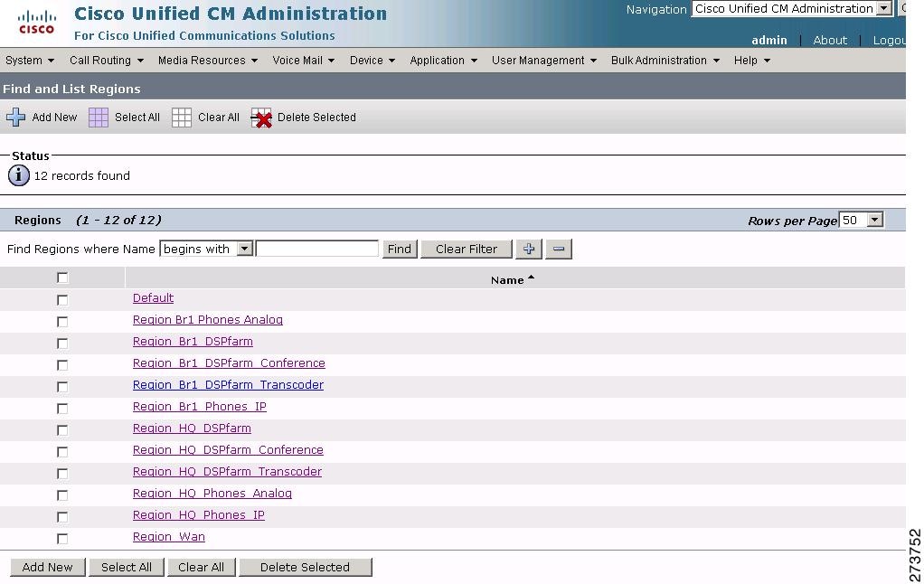
Task: Open the Region_Br1_DSPfarm_Transcoder link
Action: coord(228,385)
